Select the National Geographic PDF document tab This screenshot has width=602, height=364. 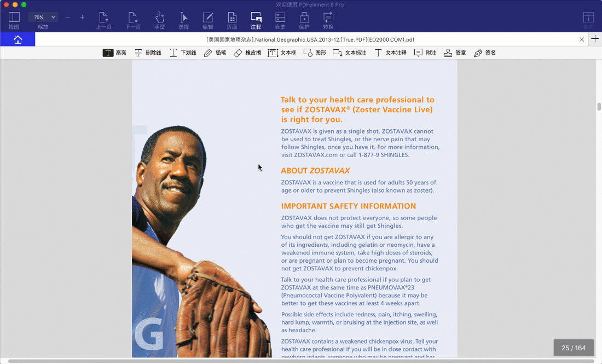[x=310, y=39]
